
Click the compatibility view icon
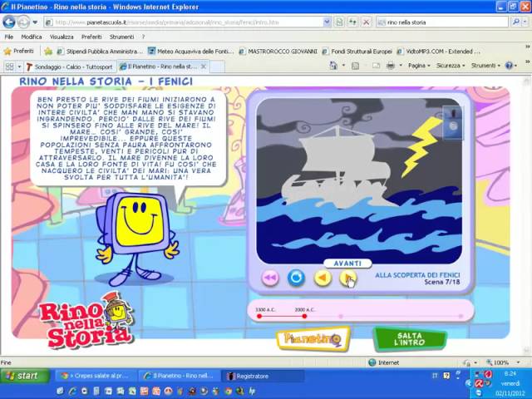[x=338, y=22]
